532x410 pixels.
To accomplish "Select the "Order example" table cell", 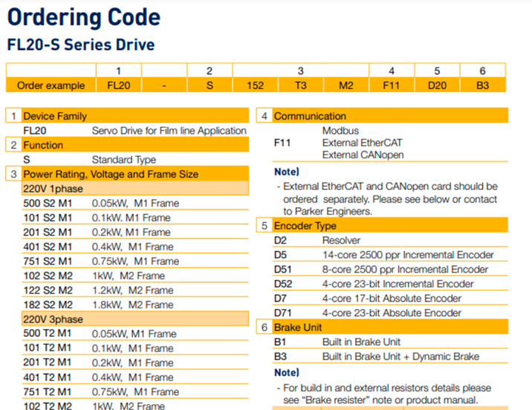I will click(51, 85).
